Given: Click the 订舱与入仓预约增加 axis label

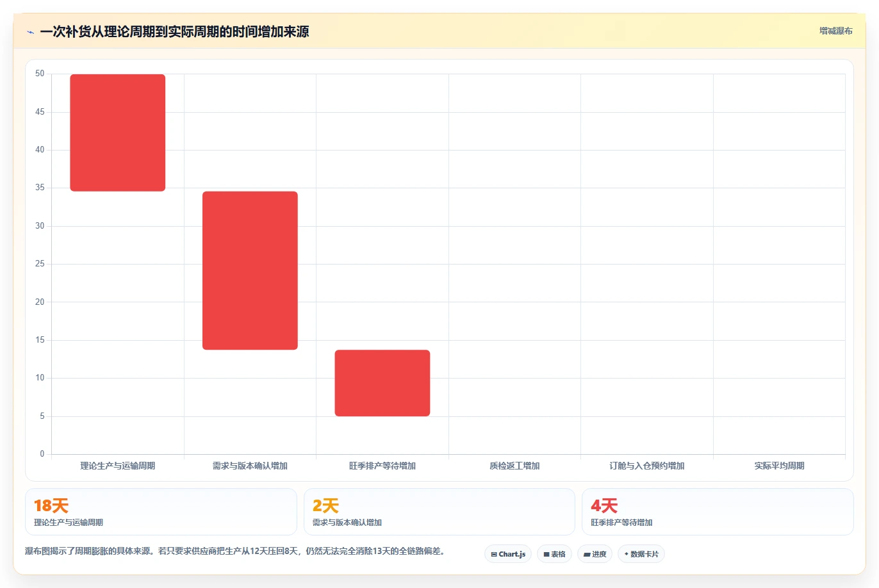Looking at the screenshot, I should (x=647, y=466).
